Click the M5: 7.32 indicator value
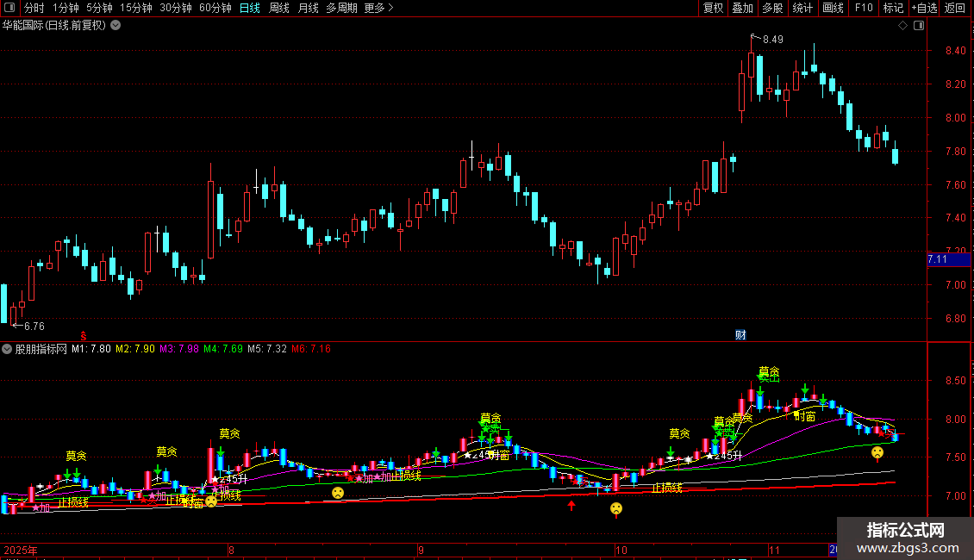This screenshot has height=560, width=974. (x=267, y=349)
